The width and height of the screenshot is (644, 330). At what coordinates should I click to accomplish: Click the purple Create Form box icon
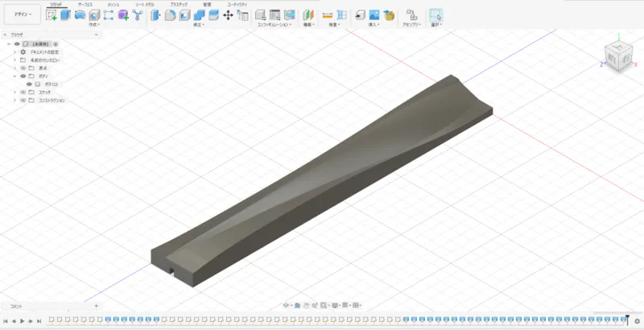point(123,15)
